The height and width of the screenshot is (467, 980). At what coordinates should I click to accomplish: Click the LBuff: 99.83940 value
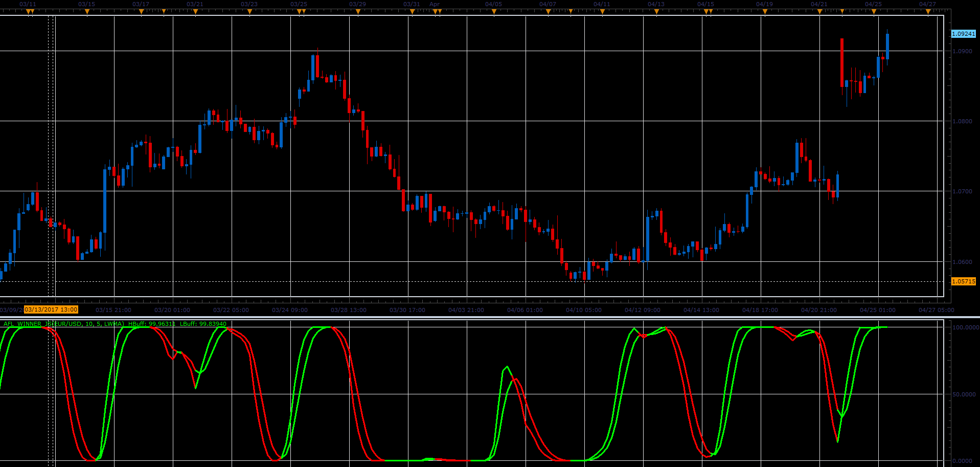click(203, 324)
